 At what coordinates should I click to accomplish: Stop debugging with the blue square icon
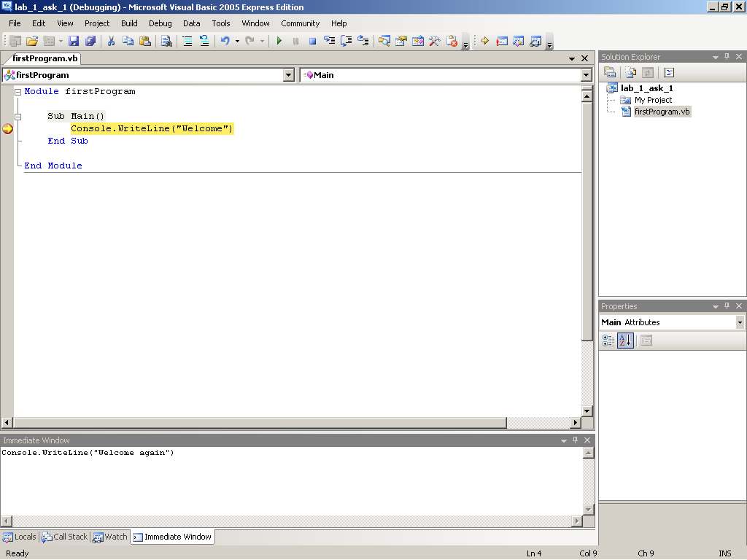(x=312, y=41)
